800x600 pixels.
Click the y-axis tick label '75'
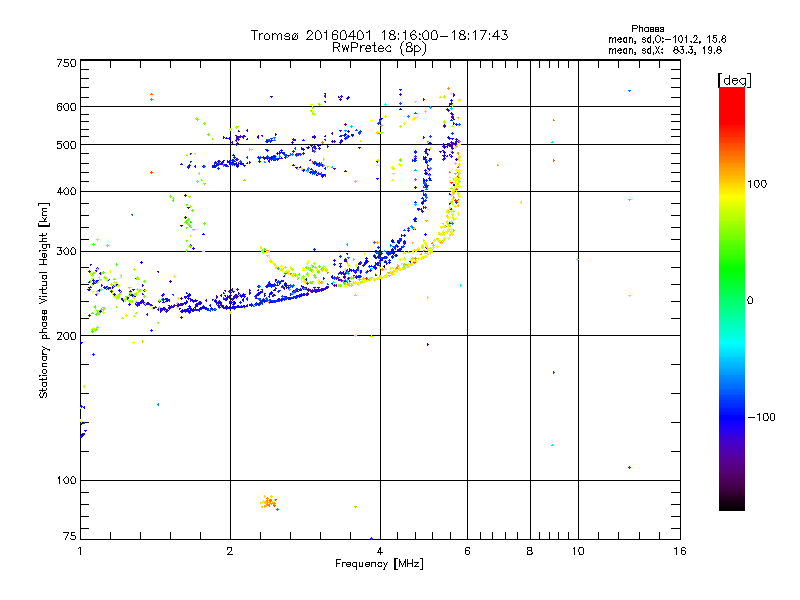pos(70,536)
